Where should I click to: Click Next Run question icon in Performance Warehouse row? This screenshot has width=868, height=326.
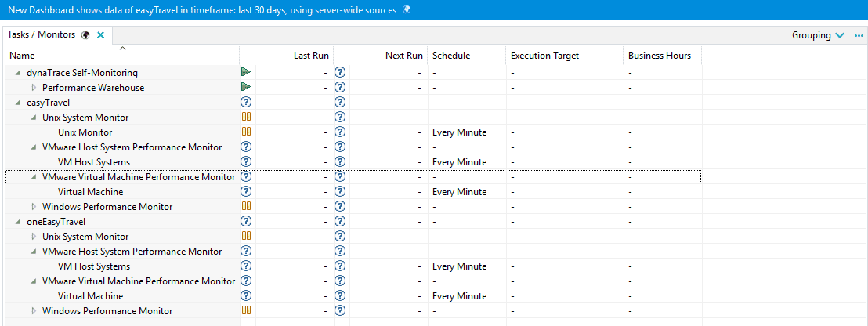(x=341, y=87)
